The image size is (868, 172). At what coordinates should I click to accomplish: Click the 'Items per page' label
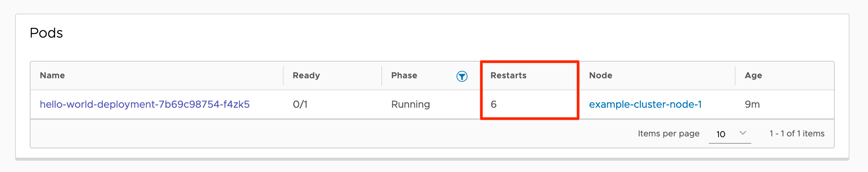(668, 134)
